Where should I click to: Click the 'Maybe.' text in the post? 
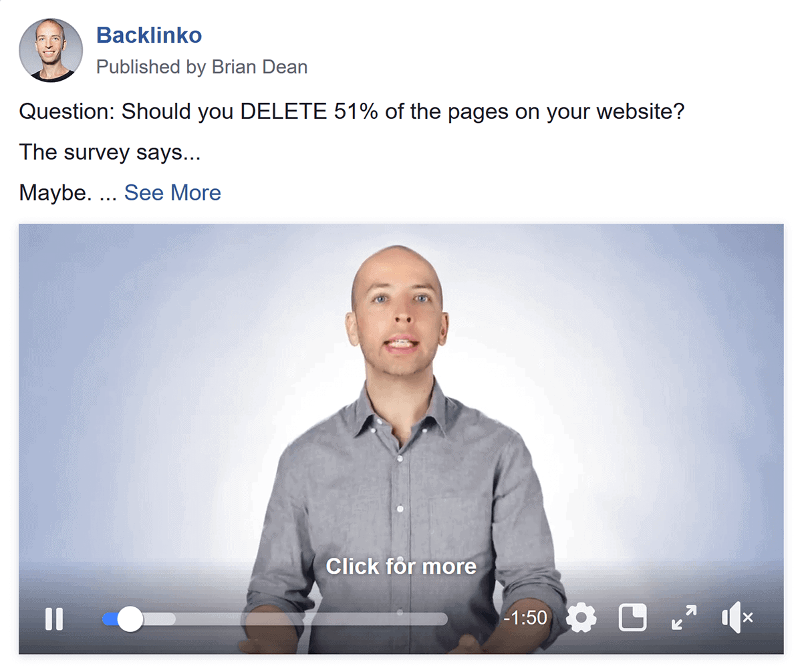pyautogui.click(x=55, y=193)
